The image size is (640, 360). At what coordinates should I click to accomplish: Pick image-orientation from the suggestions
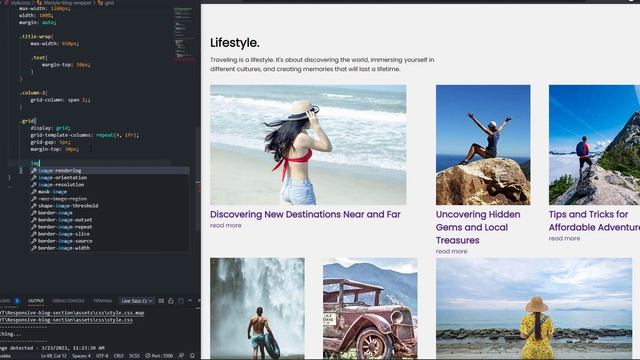109,178
